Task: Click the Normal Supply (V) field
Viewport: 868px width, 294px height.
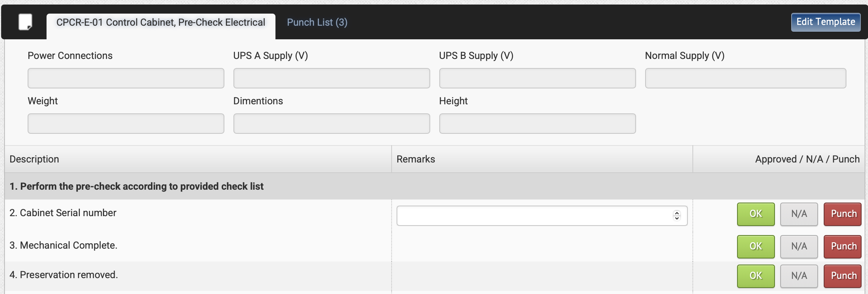Action: pos(745,78)
